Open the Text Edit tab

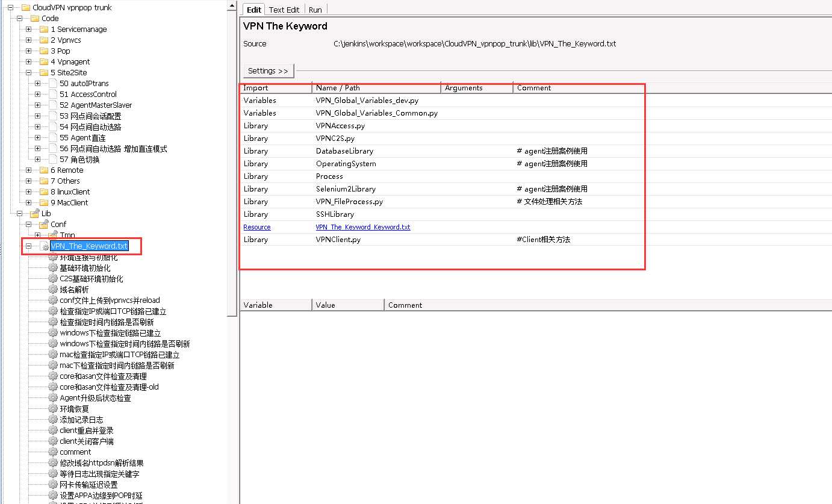point(284,10)
